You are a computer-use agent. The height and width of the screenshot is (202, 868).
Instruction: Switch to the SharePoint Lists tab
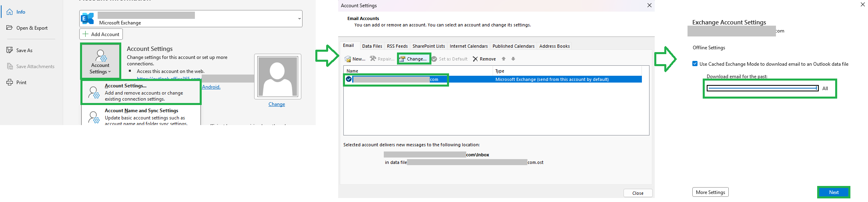coord(429,46)
